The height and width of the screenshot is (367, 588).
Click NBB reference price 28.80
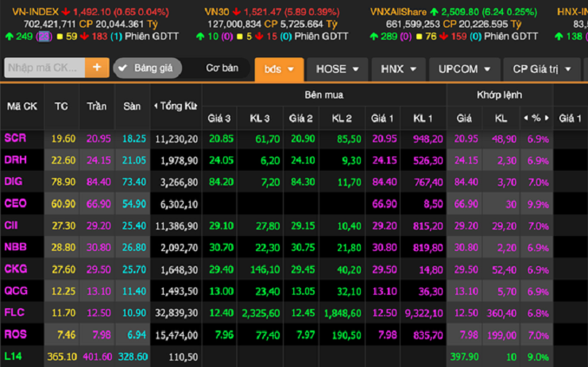64,248
